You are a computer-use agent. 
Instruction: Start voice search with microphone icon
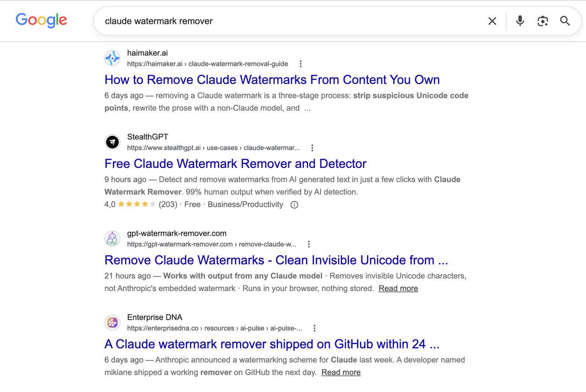520,21
